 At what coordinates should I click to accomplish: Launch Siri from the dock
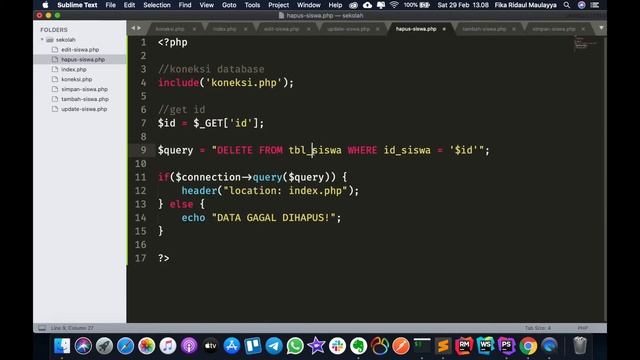point(83,346)
